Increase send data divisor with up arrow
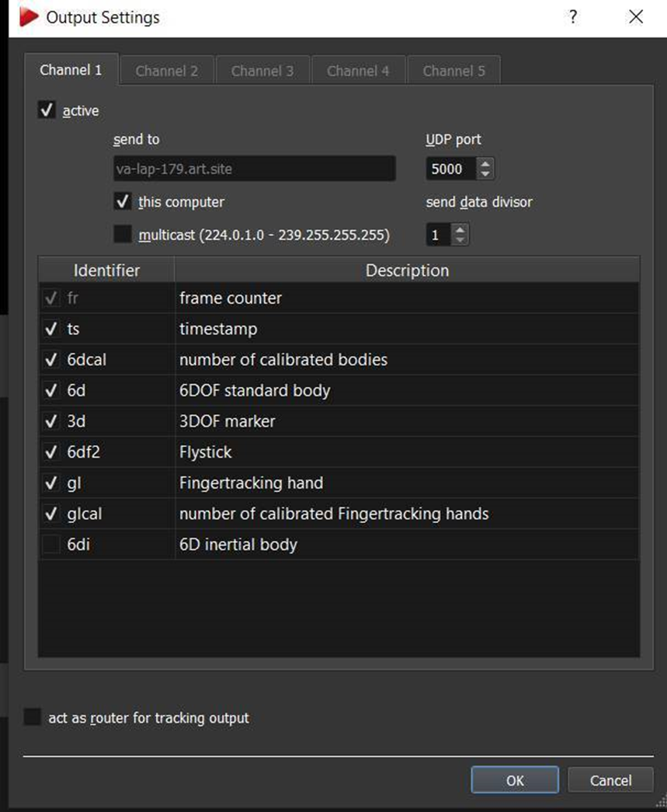667x812 pixels. pyautogui.click(x=460, y=230)
